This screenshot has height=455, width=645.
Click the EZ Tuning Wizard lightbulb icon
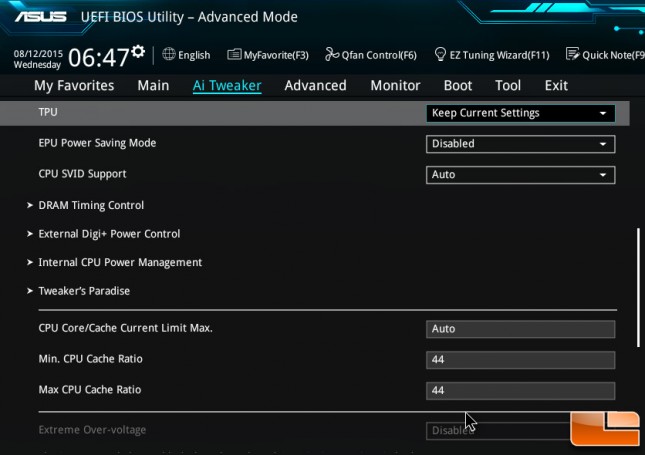440,54
